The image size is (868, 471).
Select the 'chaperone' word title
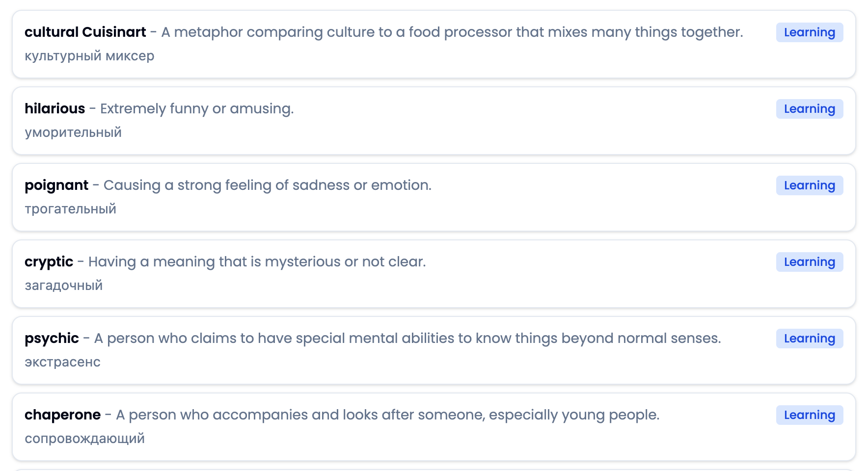[63, 415]
